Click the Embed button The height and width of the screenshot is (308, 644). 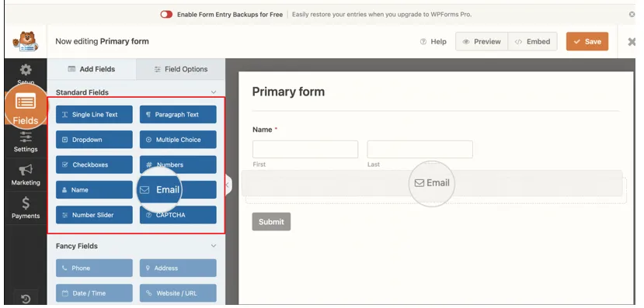pyautogui.click(x=532, y=41)
